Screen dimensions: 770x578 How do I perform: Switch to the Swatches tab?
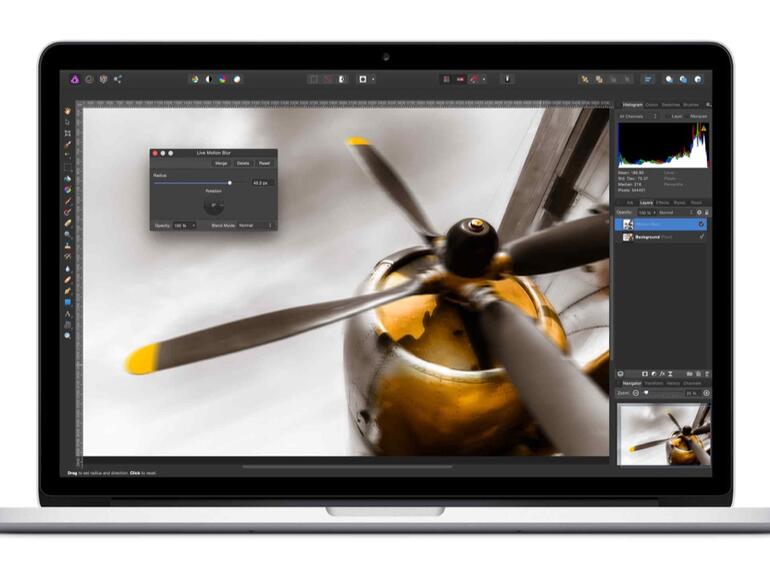coord(670,105)
